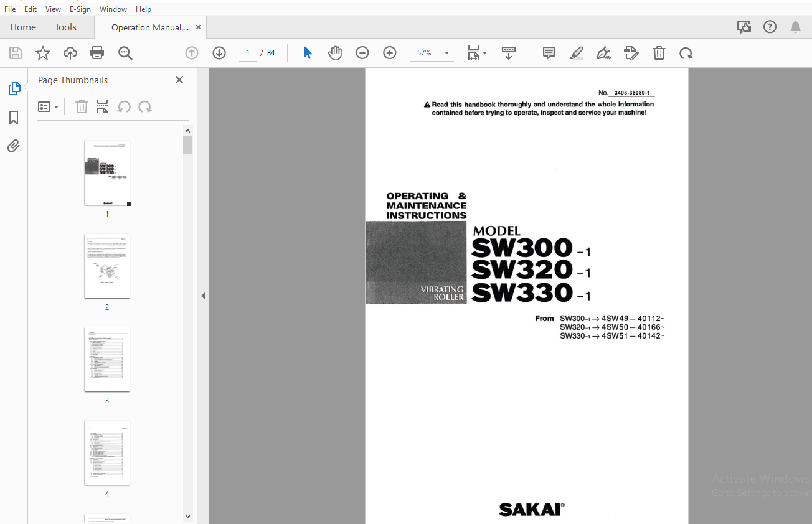Rotate thumbnail pages clockwise
This screenshot has width=812, height=524.
(x=145, y=107)
